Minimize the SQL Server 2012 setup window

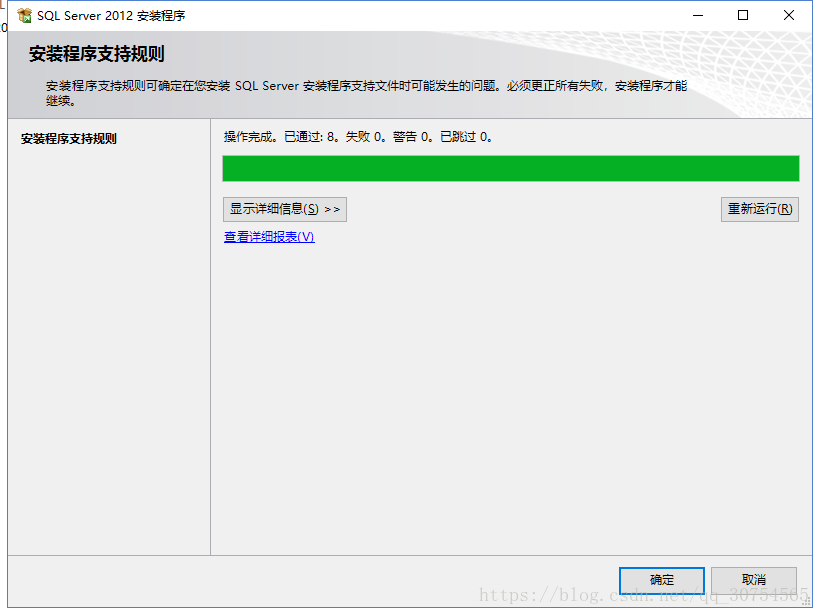tap(698, 16)
